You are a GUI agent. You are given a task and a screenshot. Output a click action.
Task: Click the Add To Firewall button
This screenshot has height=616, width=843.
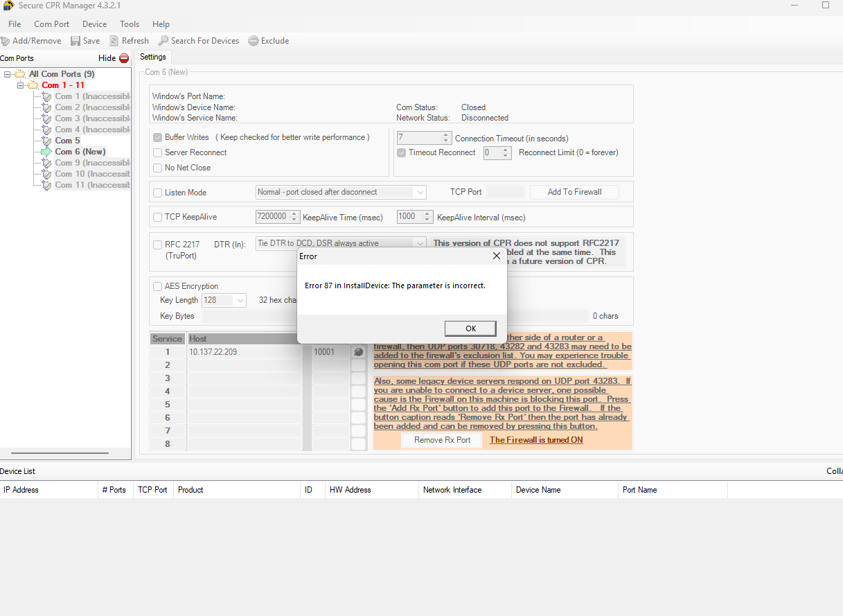[574, 192]
